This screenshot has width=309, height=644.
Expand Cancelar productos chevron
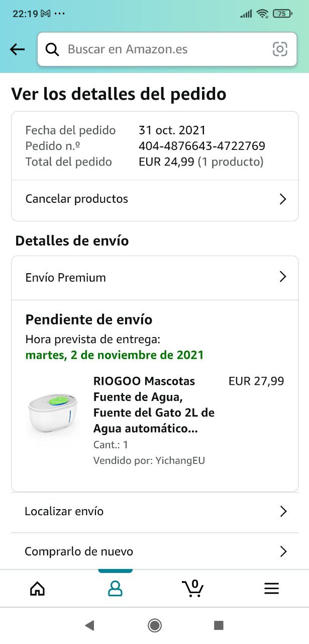283,199
